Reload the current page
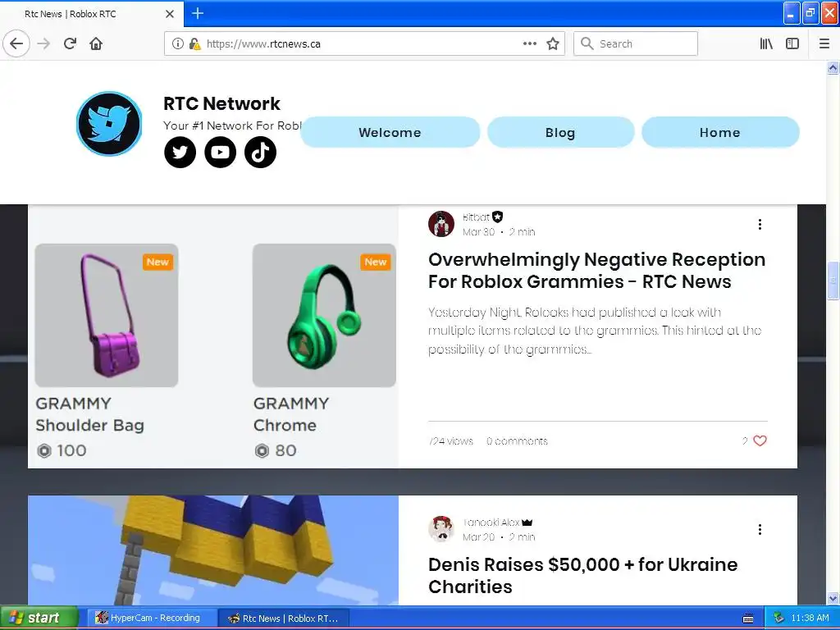Image resolution: width=840 pixels, height=630 pixels. point(70,43)
